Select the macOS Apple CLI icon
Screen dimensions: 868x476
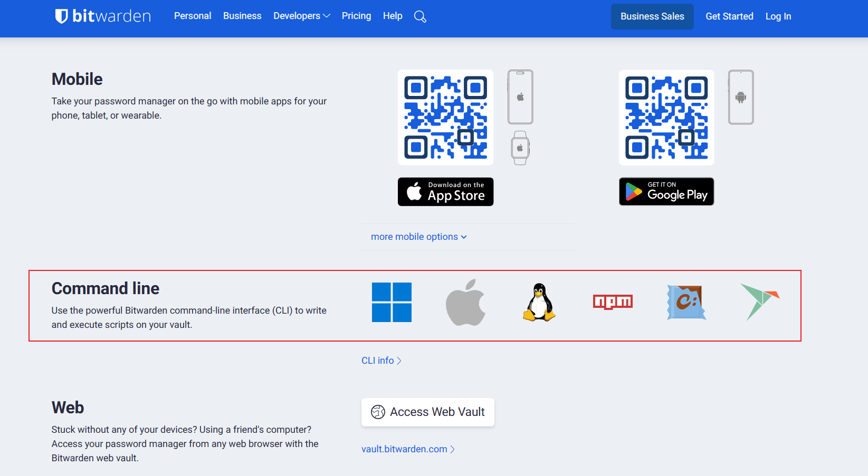pos(465,302)
